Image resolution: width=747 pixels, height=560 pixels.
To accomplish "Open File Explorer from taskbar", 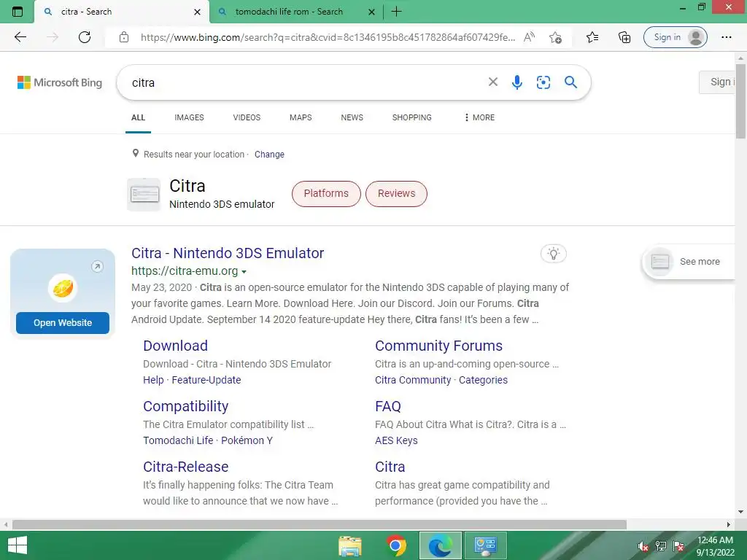I will coord(350,545).
